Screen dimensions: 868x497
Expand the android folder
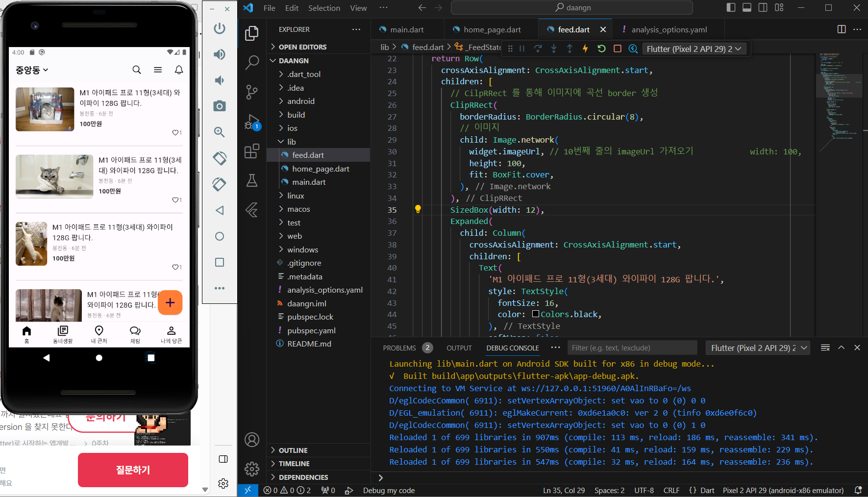[x=301, y=101]
